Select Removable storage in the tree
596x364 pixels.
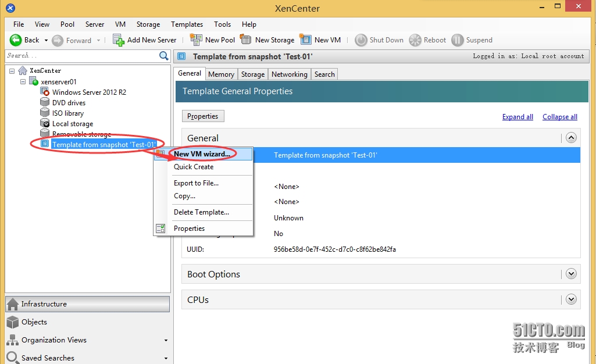(x=82, y=134)
